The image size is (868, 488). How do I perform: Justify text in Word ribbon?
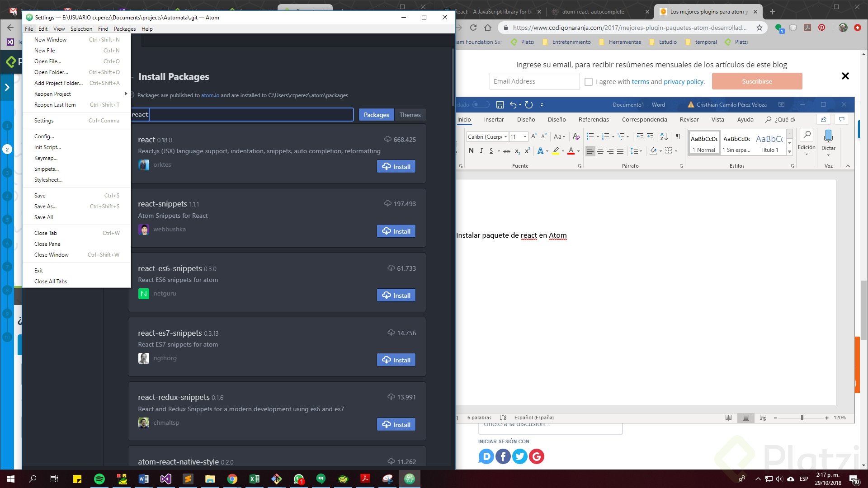click(620, 151)
